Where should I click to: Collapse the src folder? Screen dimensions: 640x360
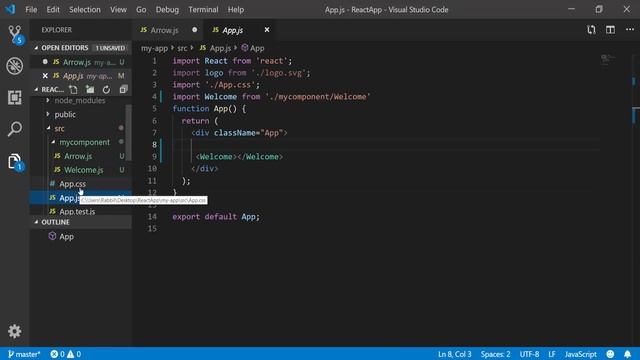pos(49,128)
